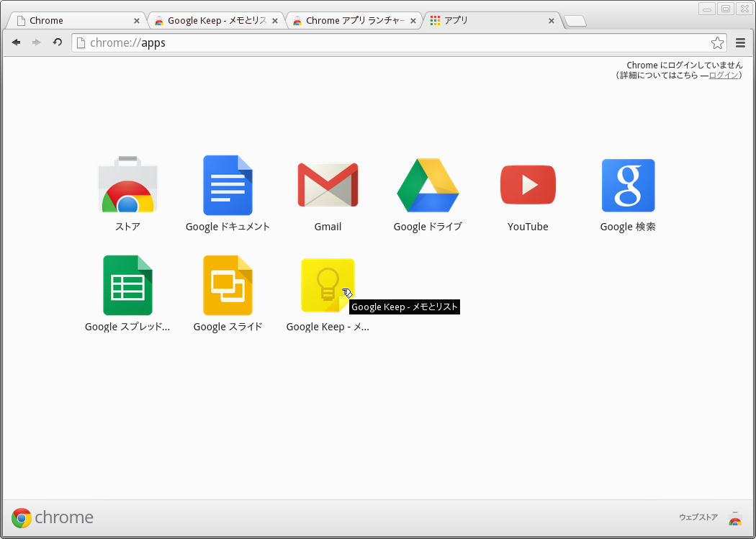
Task: Click the Google ドキュメント label
Action: click(x=228, y=227)
